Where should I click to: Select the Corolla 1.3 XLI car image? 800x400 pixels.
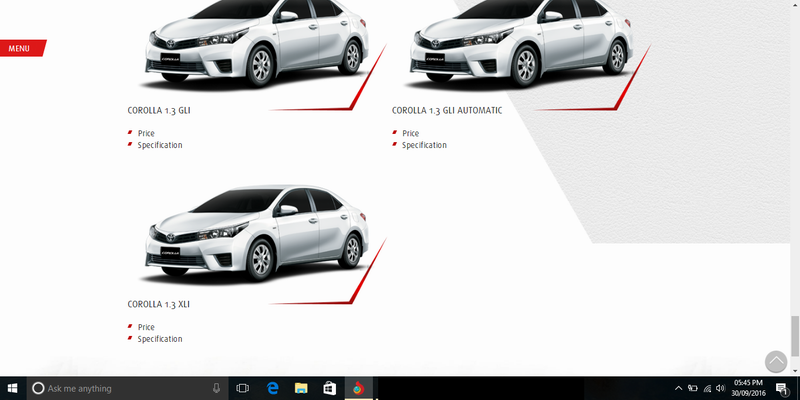pyautogui.click(x=257, y=233)
